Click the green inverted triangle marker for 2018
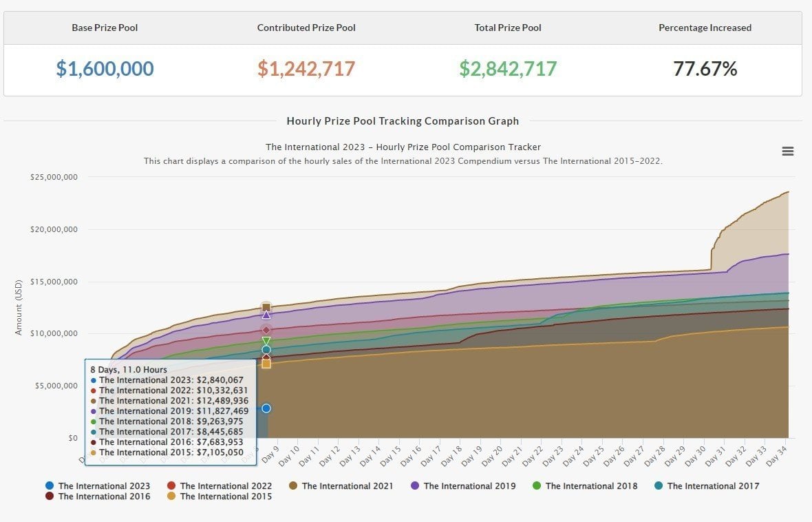The width and height of the screenshot is (812, 522). [x=266, y=341]
